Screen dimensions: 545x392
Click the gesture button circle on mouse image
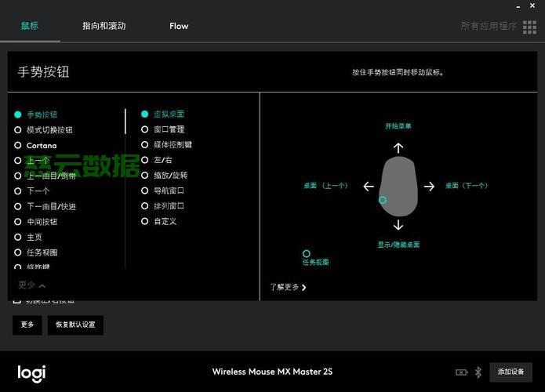click(383, 200)
